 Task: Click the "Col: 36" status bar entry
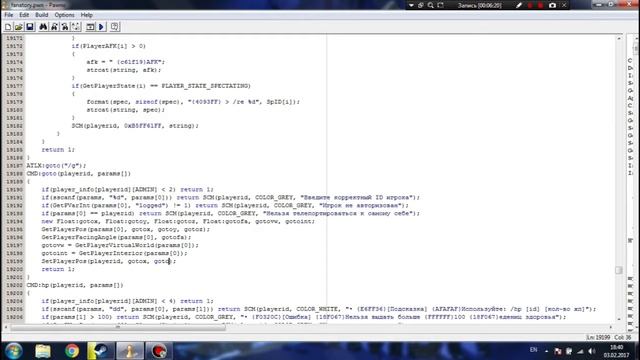(623, 338)
